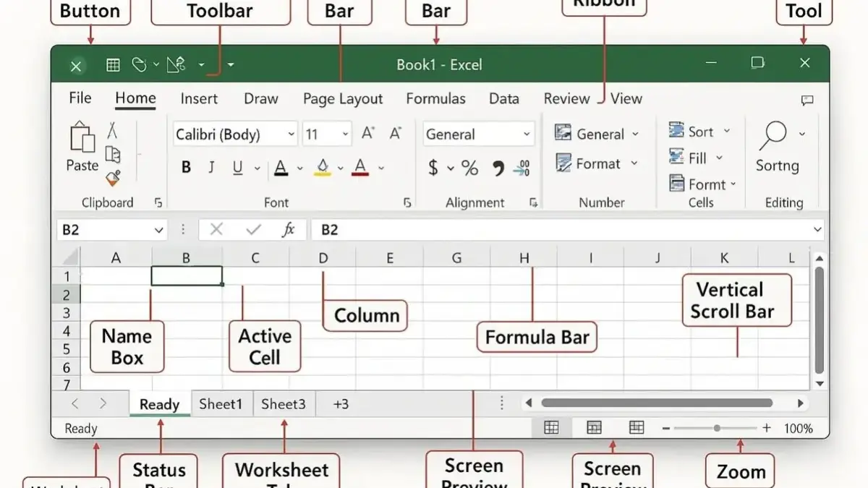Open the General number format combo box
Screen dimensions: 868x488
[478, 134]
